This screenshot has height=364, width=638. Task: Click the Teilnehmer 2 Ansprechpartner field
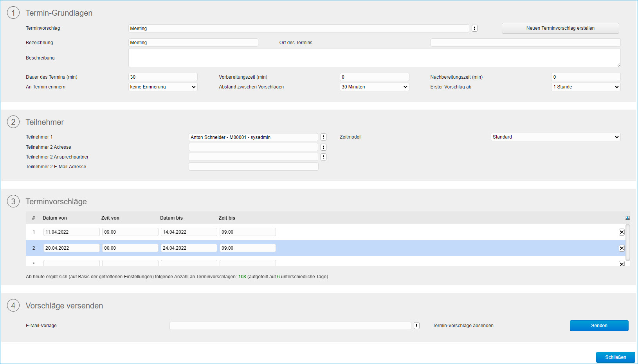[x=254, y=157]
